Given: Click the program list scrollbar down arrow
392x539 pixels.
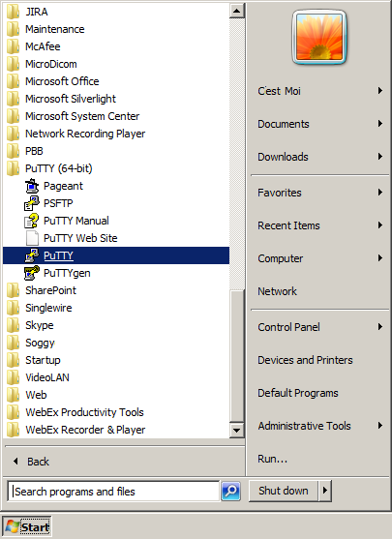Looking at the screenshot, I should tap(236, 430).
